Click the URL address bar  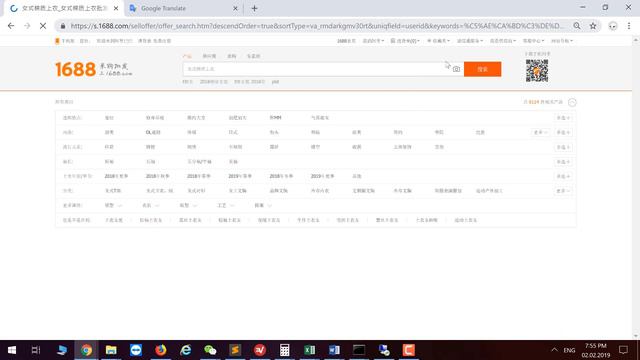(x=316, y=26)
